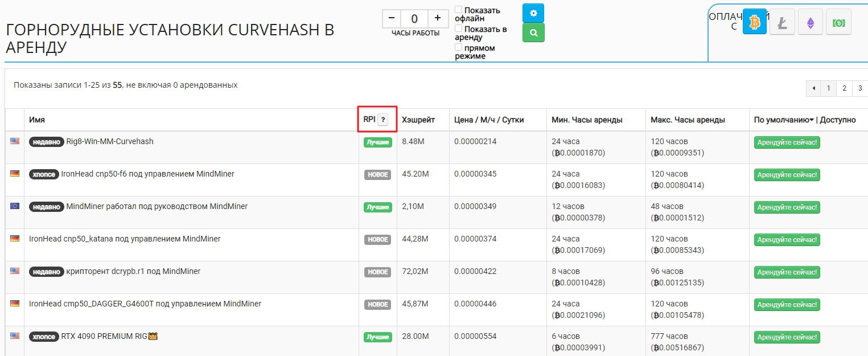Click 'недавно' badge on криптoрент row
The image size is (868, 356).
click(46, 272)
